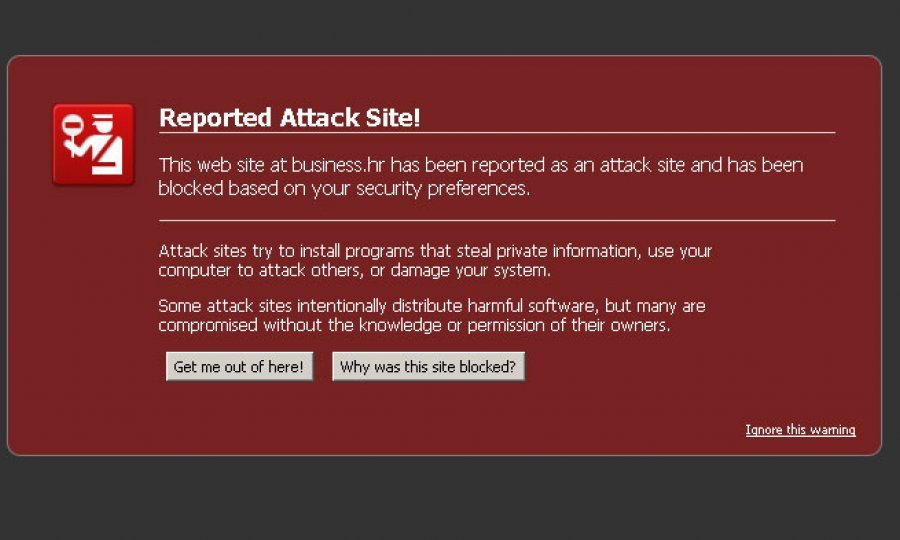
Task: Click the paragraph starting "Some attack sites intentionally"
Action: (432, 315)
